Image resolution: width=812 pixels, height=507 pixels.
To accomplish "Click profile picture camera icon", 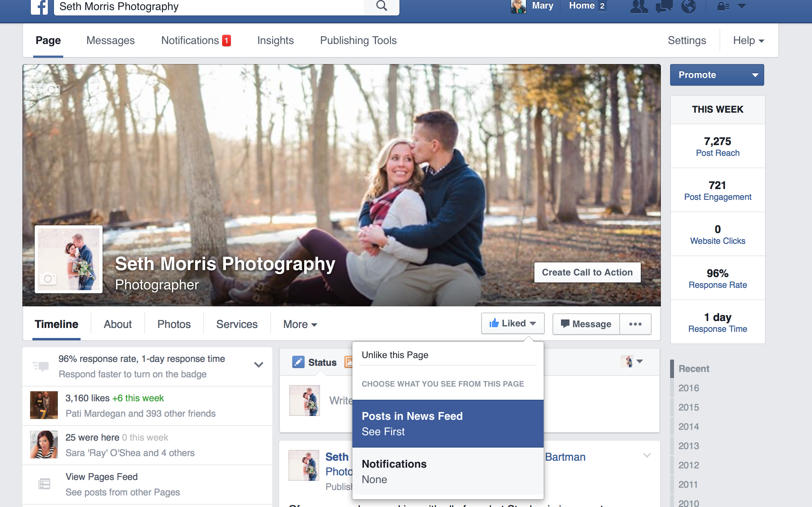I will 48,278.
